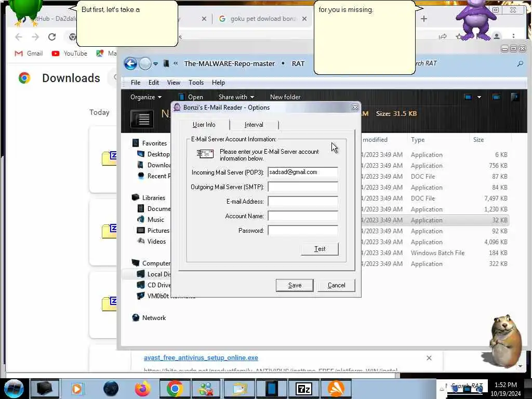This screenshot has height=399, width=532.
Task: Open a new Chrome tab with plus
Action: point(424,19)
